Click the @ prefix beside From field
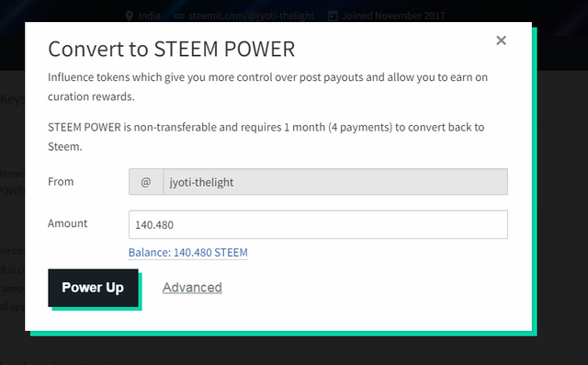 coord(146,182)
